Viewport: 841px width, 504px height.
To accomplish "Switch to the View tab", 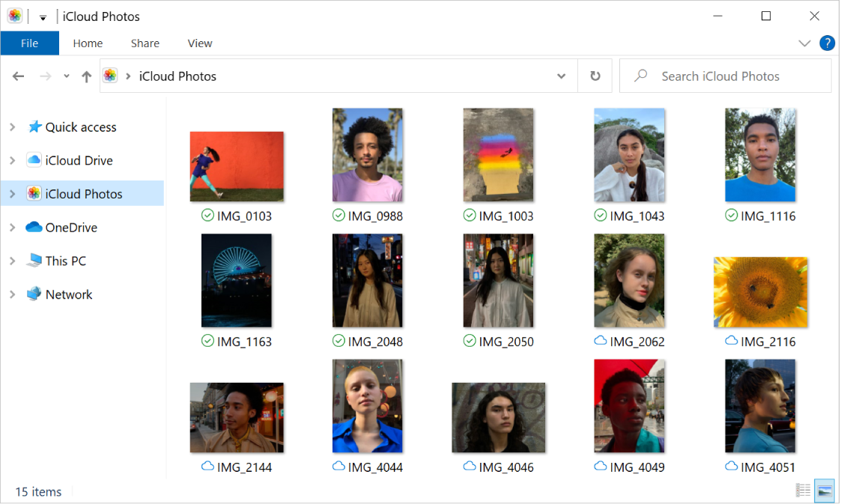I will point(199,43).
